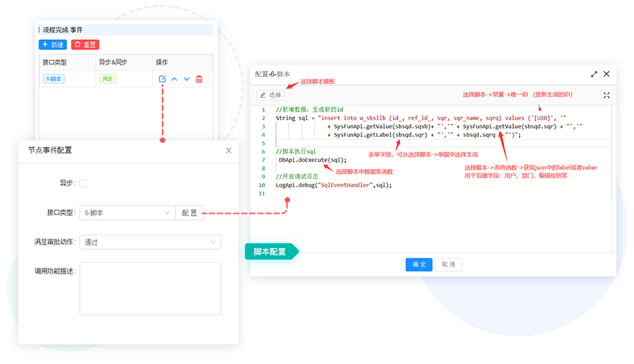Click the 异步&同步 column header
This screenshot has height=364, width=634.
tap(113, 62)
